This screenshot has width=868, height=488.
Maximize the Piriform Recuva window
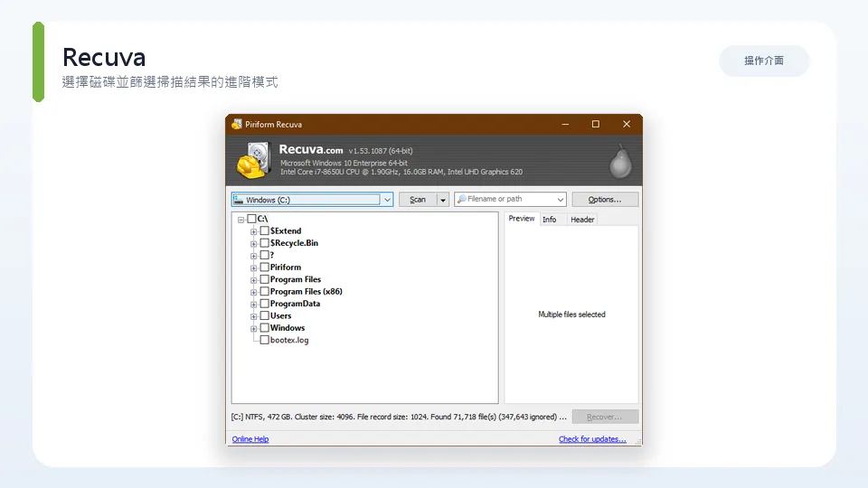596,124
